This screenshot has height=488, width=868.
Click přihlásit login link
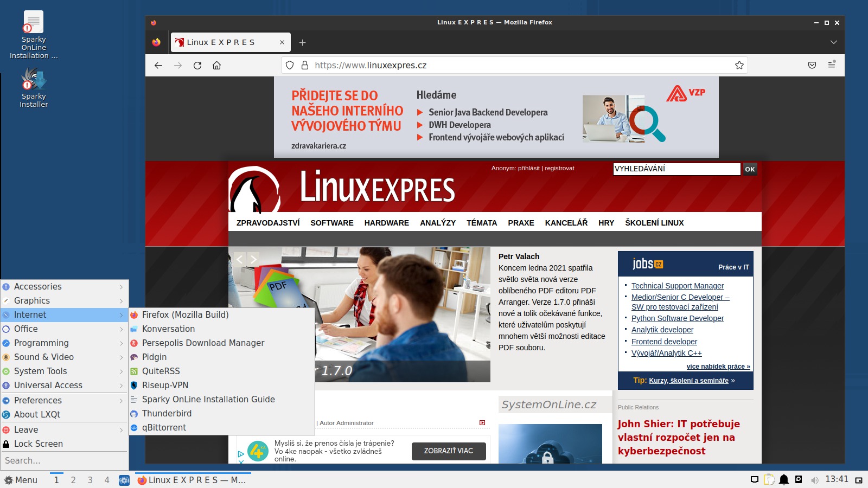pos(529,168)
